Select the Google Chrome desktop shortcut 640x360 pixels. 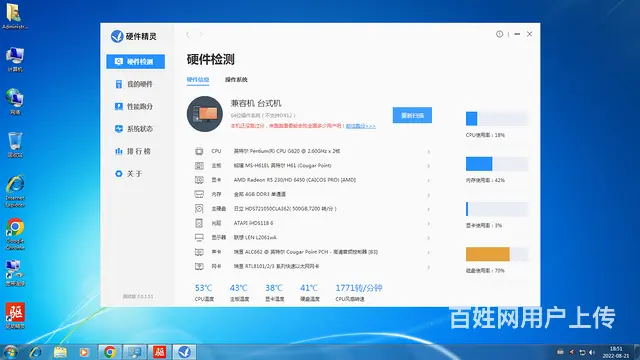click(15, 234)
